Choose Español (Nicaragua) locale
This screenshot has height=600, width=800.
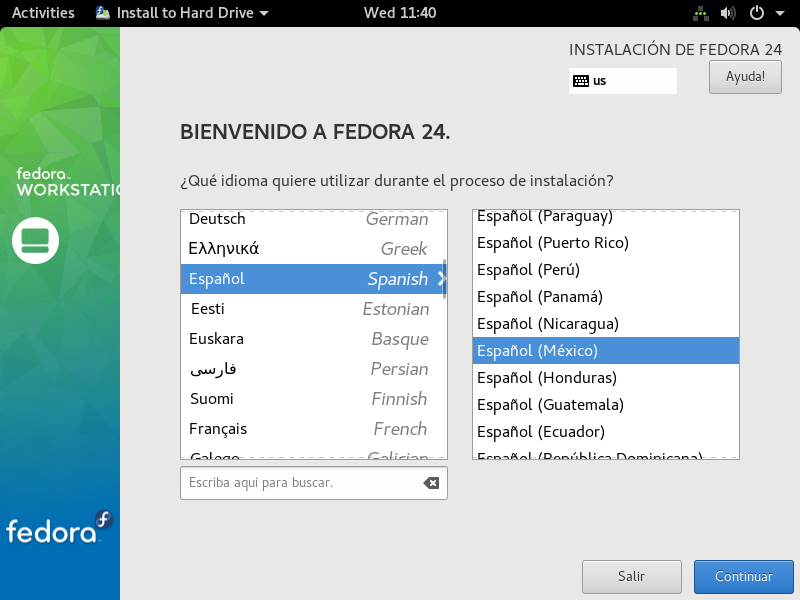tap(606, 324)
